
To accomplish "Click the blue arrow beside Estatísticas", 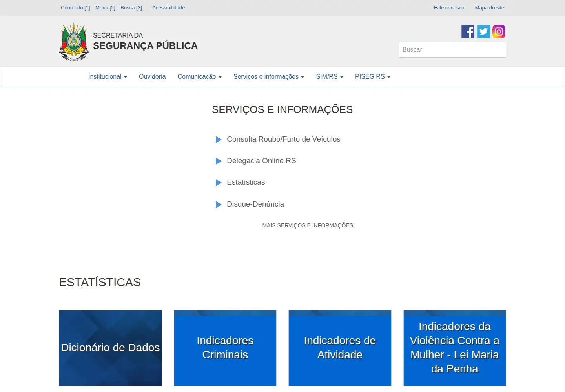I will pos(219,183).
